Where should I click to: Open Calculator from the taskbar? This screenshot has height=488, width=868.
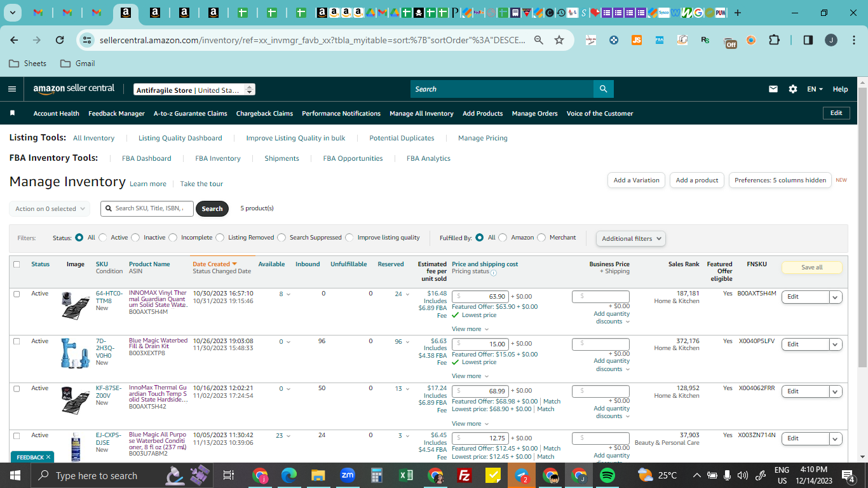click(377, 475)
